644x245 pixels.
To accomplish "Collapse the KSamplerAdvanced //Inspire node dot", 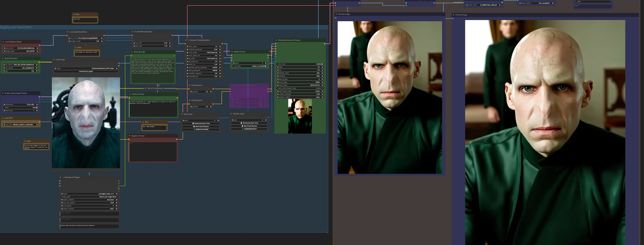I will tap(276, 40).
